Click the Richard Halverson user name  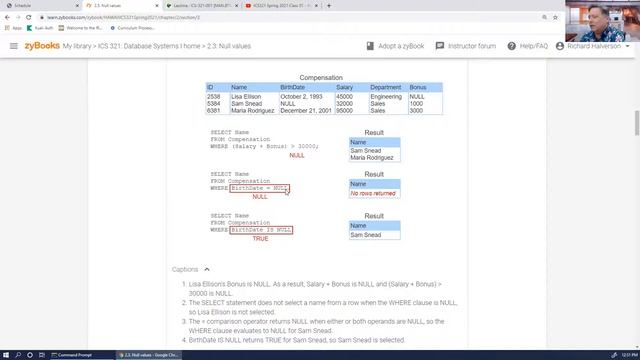(x=594, y=46)
